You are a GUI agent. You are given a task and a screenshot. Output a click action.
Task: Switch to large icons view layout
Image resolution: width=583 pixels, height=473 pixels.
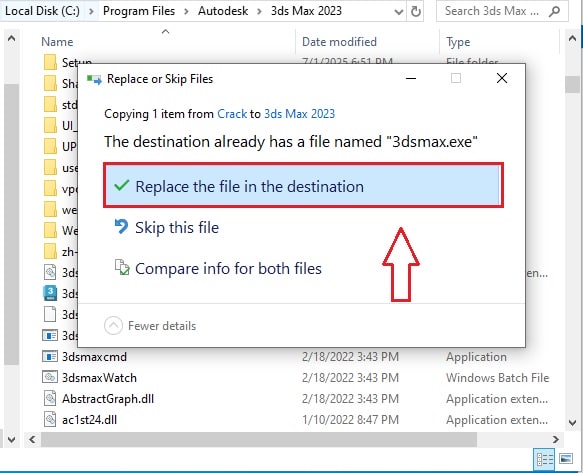tap(566, 459)
